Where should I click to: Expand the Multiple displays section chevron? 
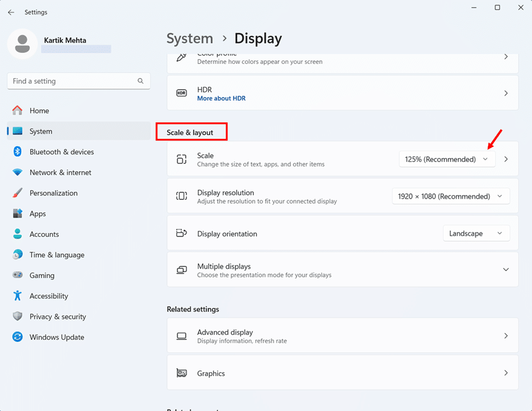[506, 269]
